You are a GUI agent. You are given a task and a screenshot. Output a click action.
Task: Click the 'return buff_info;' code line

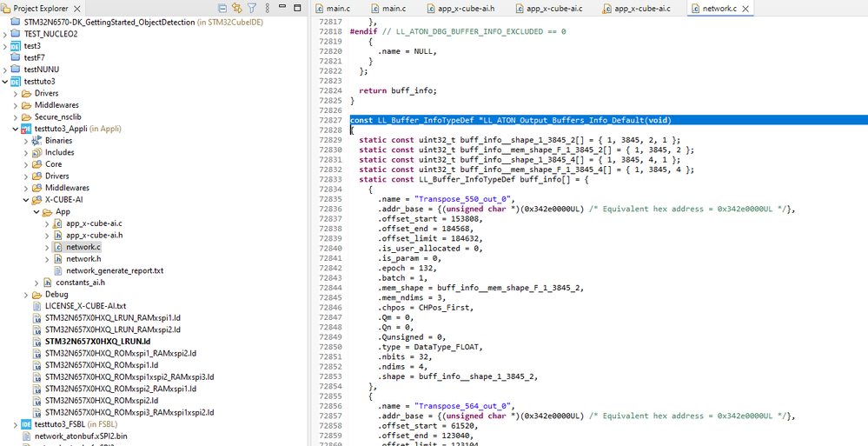[x=397, y=91]
